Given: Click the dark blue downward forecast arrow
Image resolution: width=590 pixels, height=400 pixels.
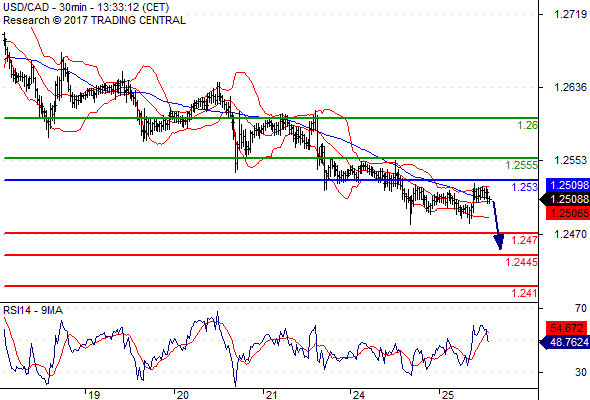Looking at the screenshot, I should (497, 225).
